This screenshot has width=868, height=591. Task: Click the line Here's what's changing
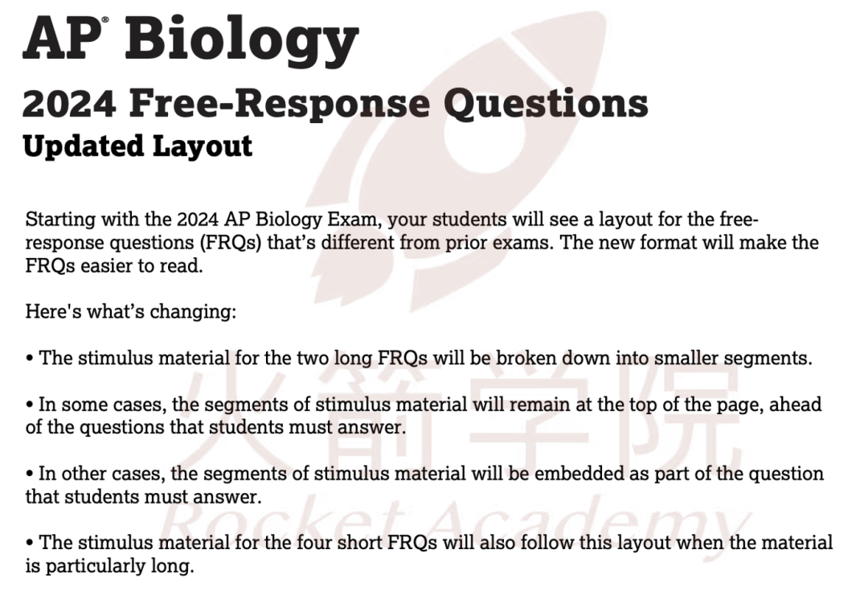pyautogui.click(x=131, y=311)
